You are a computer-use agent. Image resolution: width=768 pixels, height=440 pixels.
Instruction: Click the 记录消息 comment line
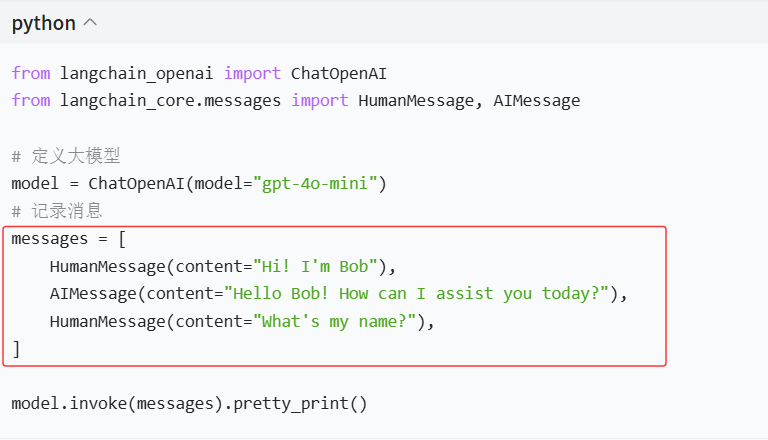coord(57,211)
